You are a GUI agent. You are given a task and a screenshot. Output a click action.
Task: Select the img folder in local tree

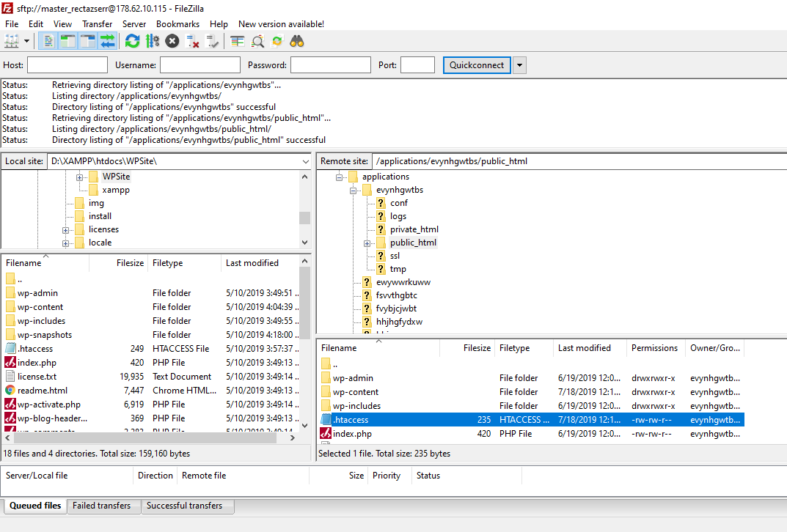(96, 203)
